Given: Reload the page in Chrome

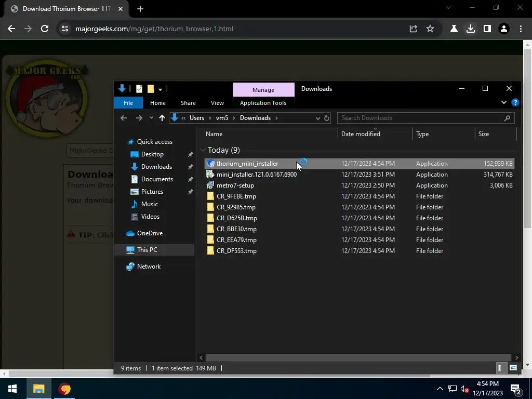Looking at the screenshot, I should [45, 29].
